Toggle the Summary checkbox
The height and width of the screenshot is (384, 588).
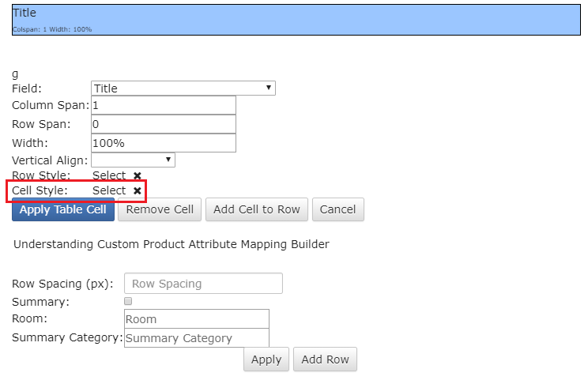(128, 301)
